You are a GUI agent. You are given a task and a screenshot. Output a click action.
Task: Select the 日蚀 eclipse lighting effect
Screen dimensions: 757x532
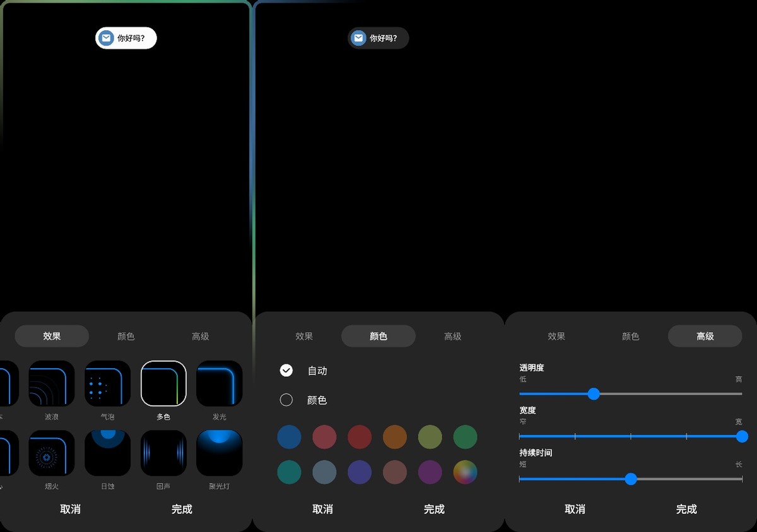(108, 453)
